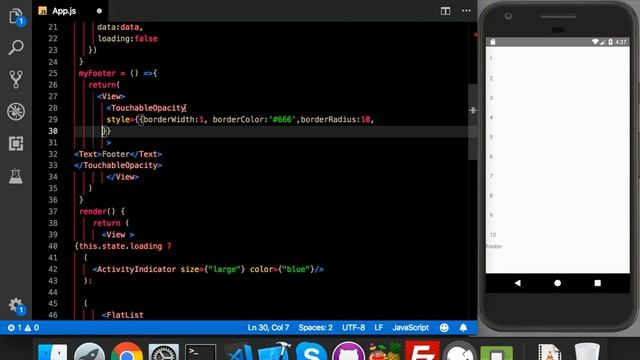This screenshot has height=360, width=640.
Task: Split the editor to the right
Action: pyautogui.click(x=445, y=11)
